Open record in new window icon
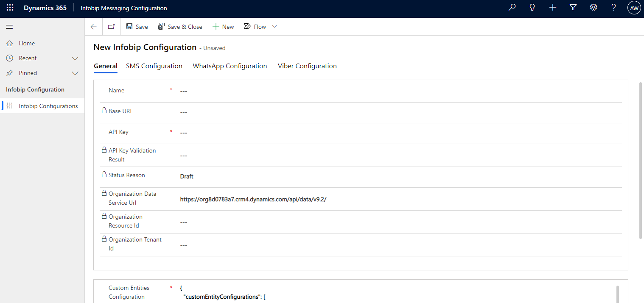 111,27
